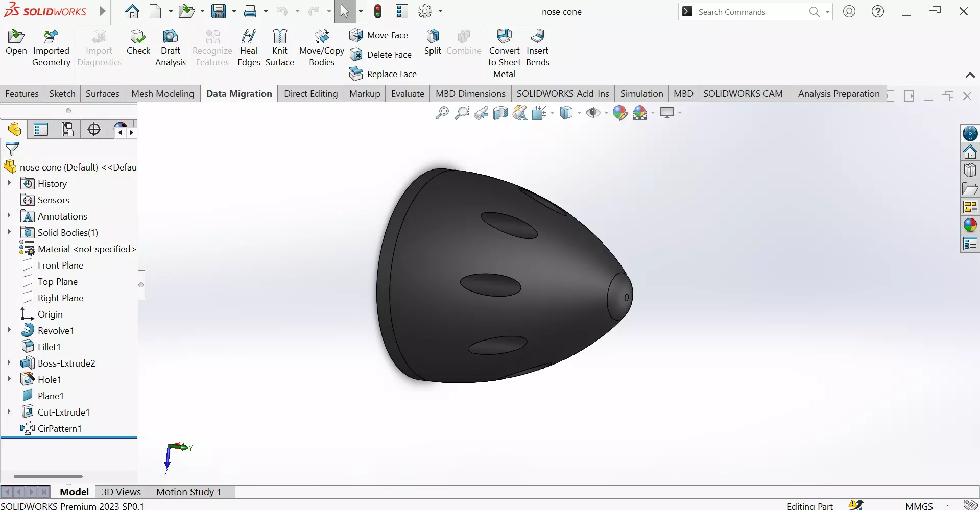
Task: Click the Zoom to Fit icon
Action: pyautogui.click(x=442, y=113)
